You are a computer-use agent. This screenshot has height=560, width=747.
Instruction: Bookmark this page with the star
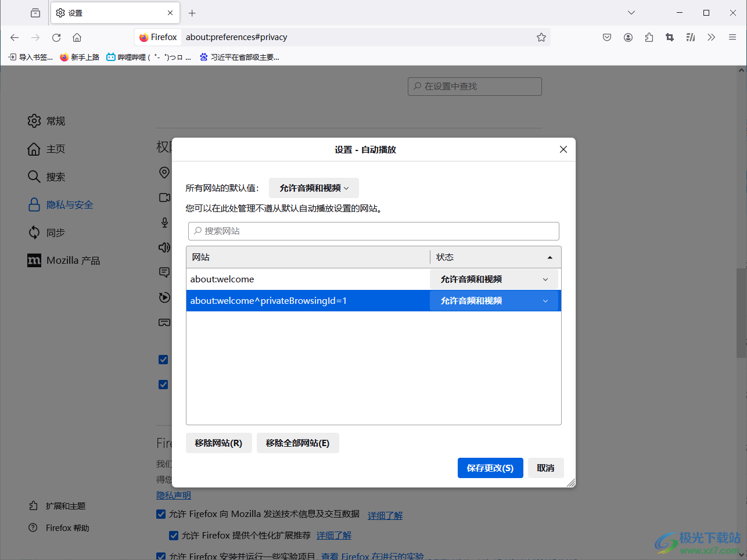click(541, 37)
